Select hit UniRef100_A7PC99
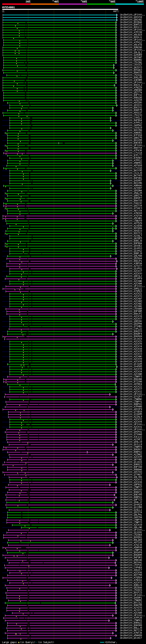This screenshot has height=644, width=146. click(131, 32)
